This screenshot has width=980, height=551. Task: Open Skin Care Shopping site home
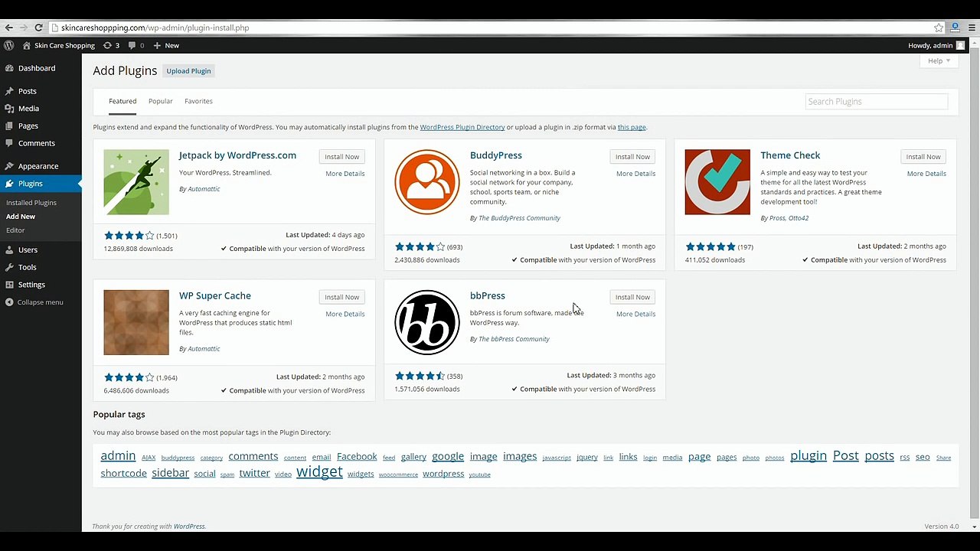tap(58, 45)
